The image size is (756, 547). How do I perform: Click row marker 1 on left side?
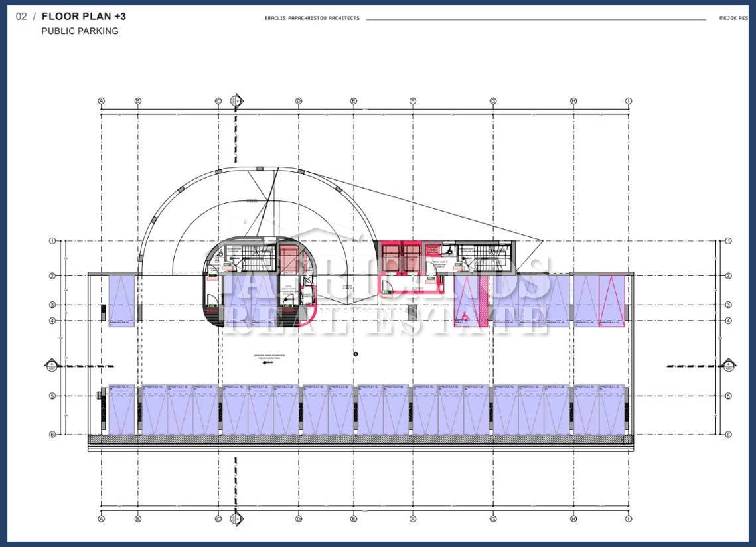pos(52,241)
